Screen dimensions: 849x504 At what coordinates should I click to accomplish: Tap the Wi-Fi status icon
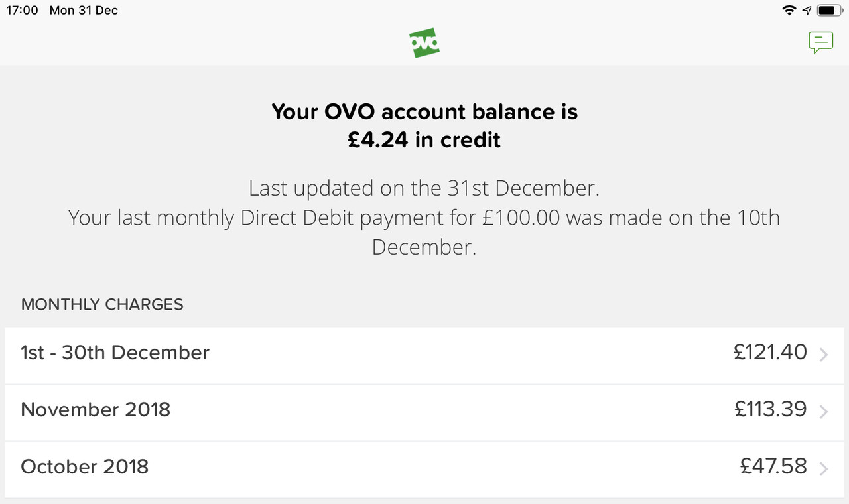coord(789,11)
